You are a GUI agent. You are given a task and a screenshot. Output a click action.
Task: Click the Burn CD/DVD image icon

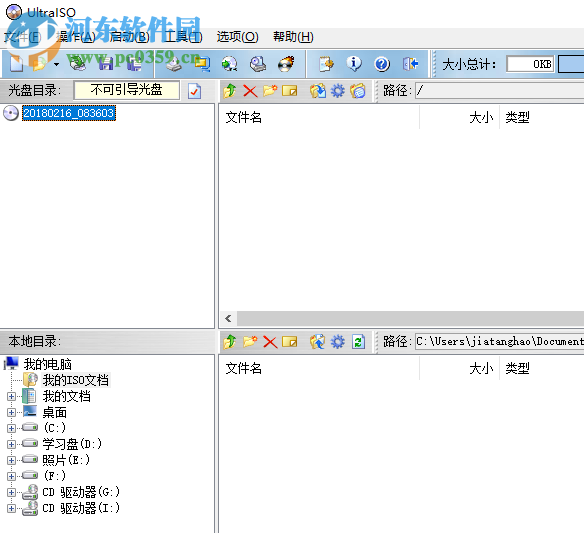[286, 64]
